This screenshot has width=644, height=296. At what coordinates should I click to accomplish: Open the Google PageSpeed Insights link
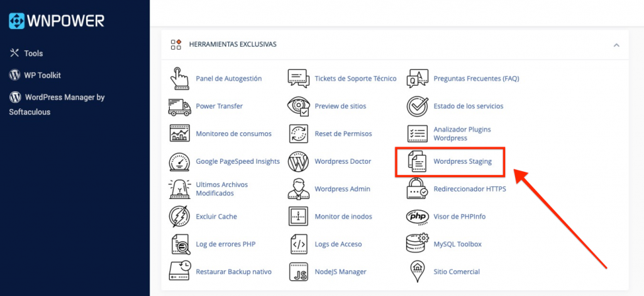[238, 162]
